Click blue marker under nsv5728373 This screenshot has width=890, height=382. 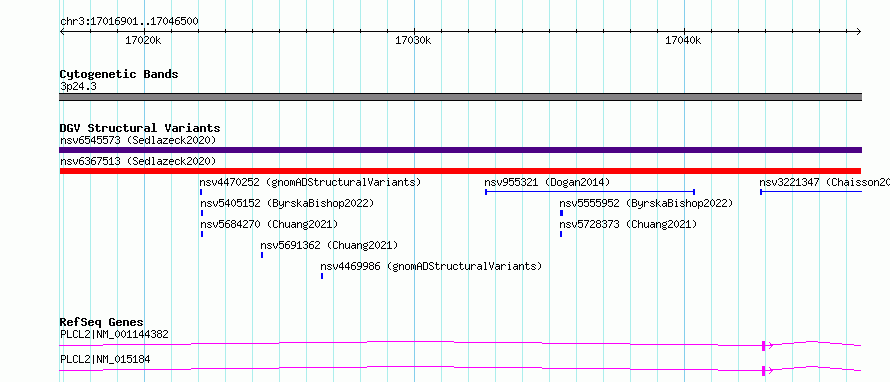(561, 234)
